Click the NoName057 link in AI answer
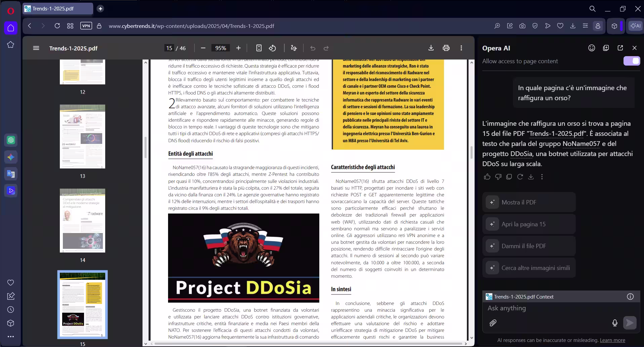 pos(581,144)
